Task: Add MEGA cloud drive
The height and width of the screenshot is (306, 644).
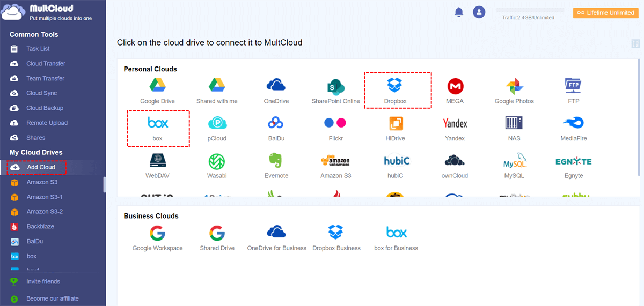Action: (455, 91)
